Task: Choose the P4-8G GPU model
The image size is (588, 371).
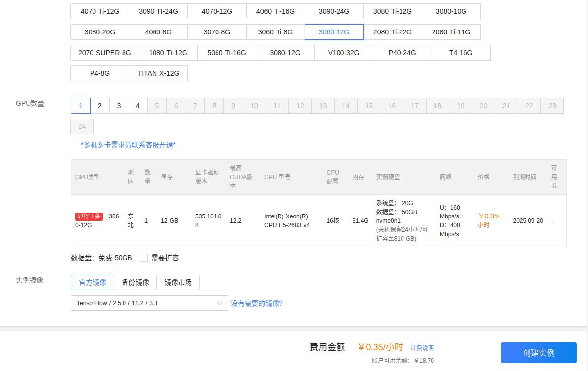Action: [x=100, y=73]
